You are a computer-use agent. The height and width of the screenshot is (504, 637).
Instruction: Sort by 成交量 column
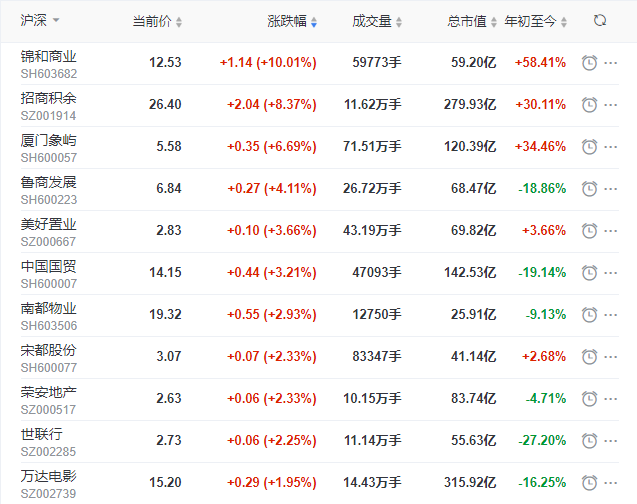(x=377, y=21)
